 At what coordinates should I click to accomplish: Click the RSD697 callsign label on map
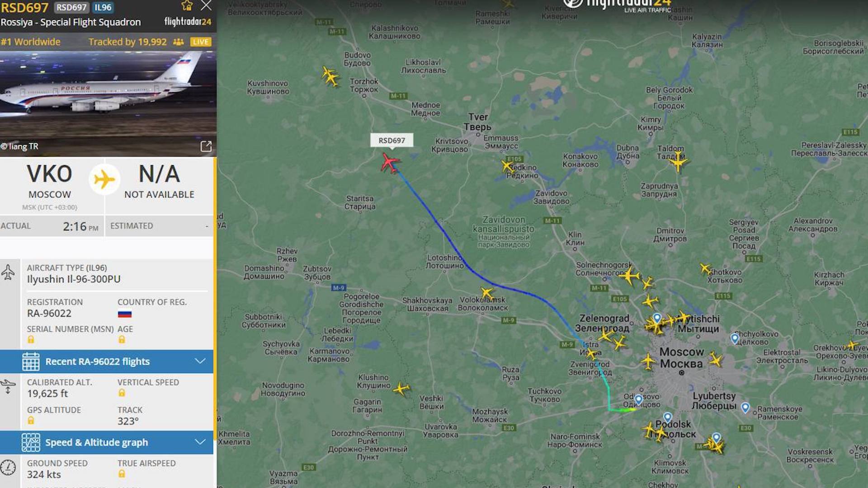(392, 141)
